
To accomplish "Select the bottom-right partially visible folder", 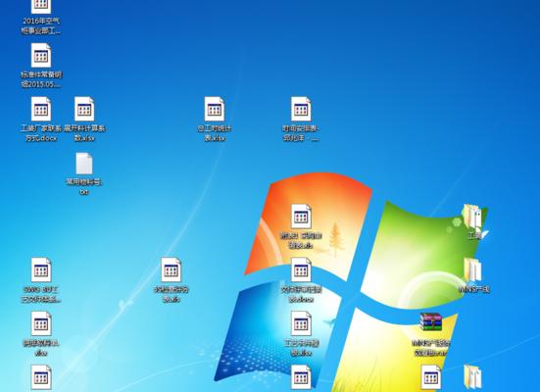I will click(472, 378).
